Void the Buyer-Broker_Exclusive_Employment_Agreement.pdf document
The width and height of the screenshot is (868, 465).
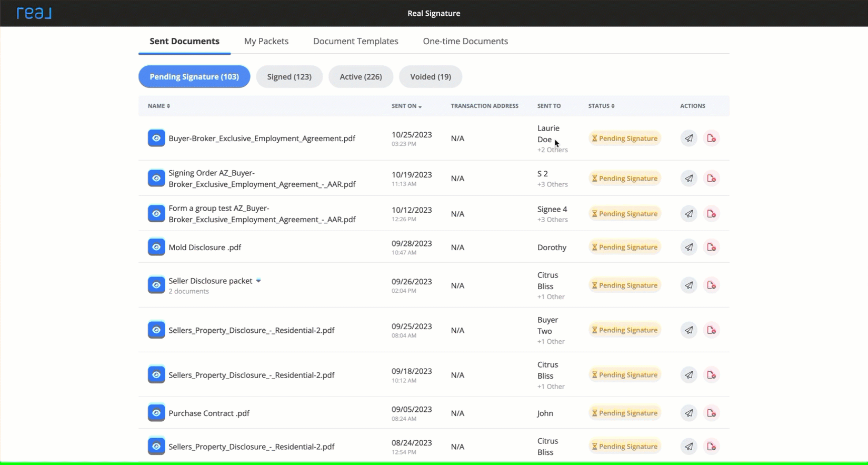point(712,138)
